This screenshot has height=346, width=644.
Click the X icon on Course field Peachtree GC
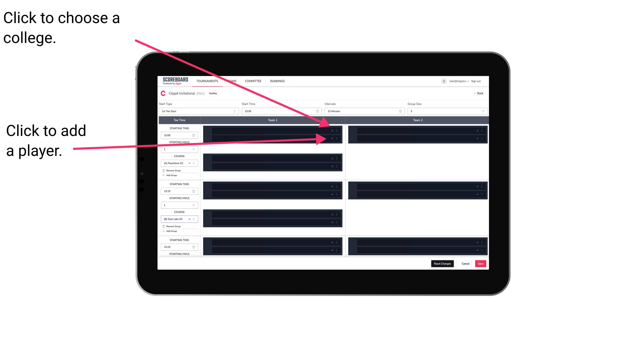pos(190,163)
